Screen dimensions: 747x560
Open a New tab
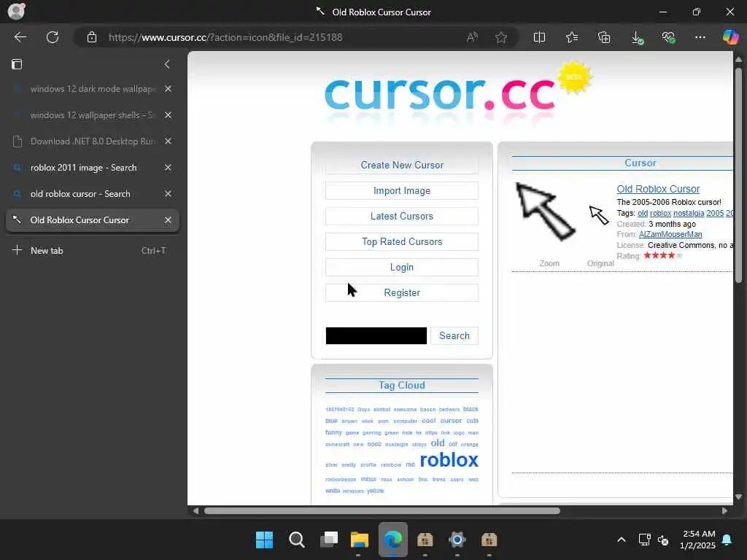click(93, 251)
